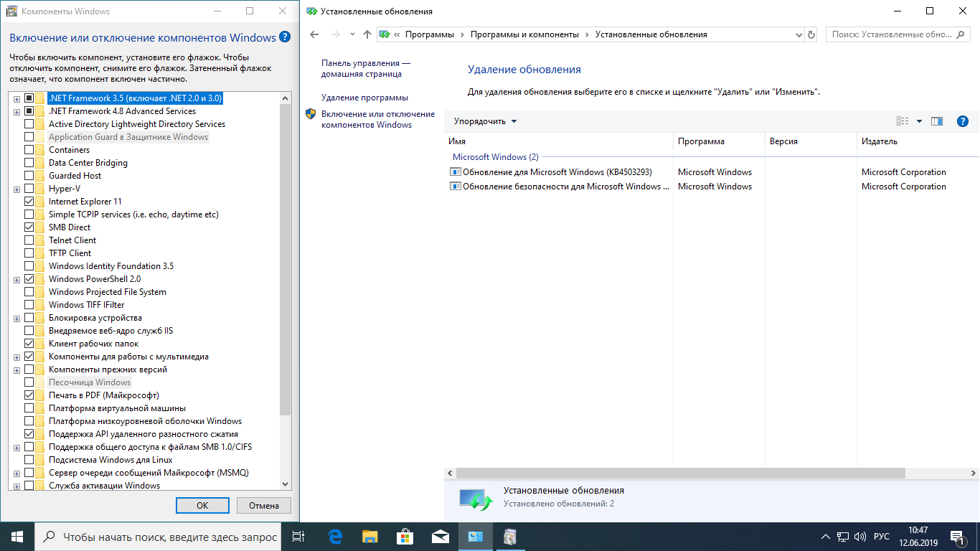The image size is (980, 551).
Task: Click Программы breadcrumb in address bar
Action: 429,34
